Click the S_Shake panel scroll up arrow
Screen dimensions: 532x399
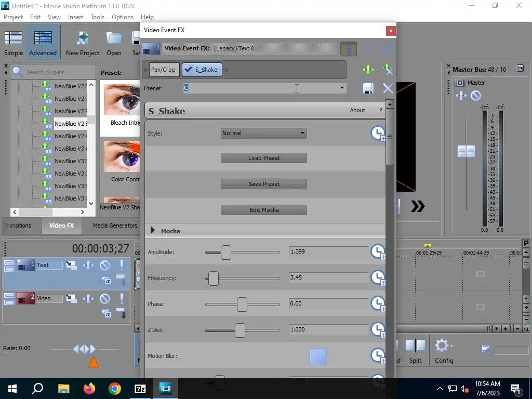[x=390, y=104]
